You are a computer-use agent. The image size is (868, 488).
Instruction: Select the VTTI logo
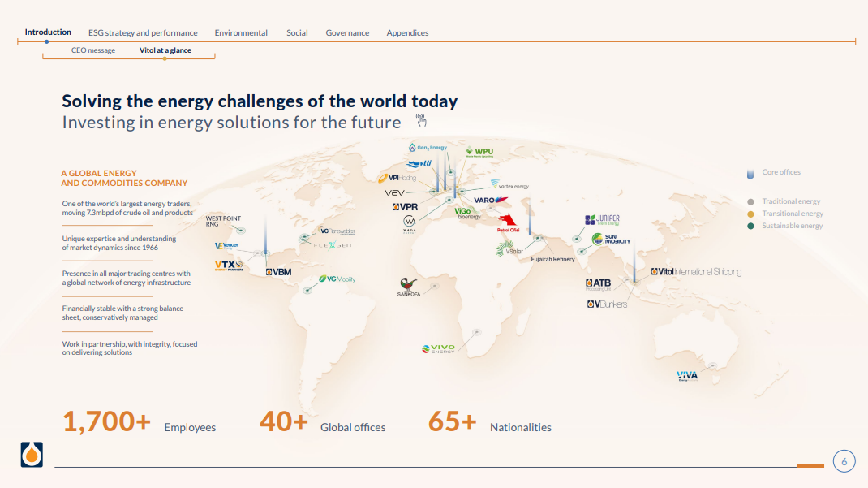(x=419, y=163)
